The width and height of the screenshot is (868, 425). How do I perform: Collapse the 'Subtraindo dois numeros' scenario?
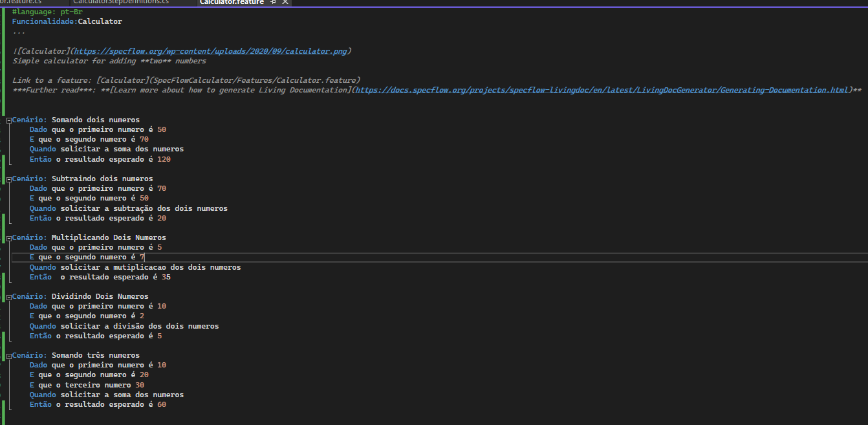8,179
